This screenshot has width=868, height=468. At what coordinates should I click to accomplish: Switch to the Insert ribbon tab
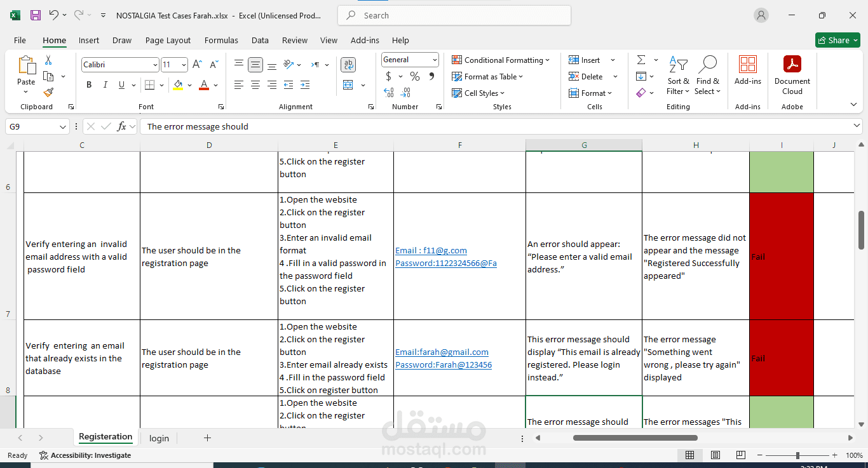(x=89, y=40)
